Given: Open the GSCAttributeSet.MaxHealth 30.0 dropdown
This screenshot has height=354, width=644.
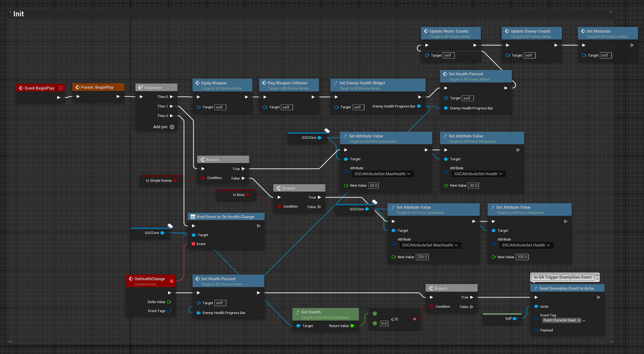Looking at the screenshot, I should click(383, 174).
